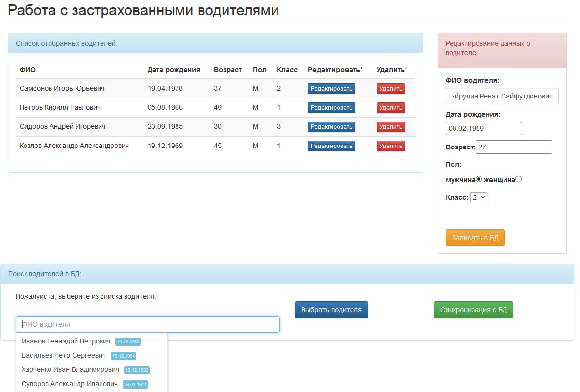
Task: Click the birth date 23.09.1985
Action: (x=165, y=126)
